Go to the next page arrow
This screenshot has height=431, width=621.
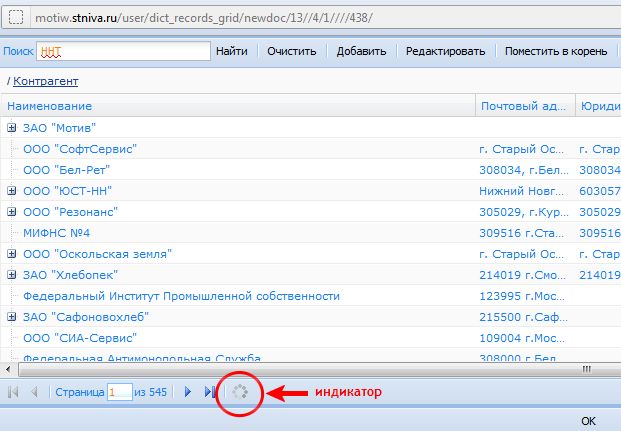188,393
